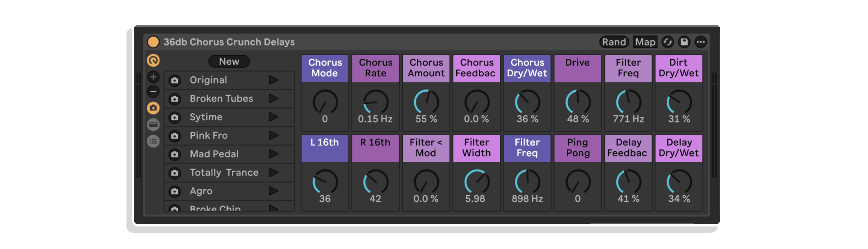Launch the Broken Tubes variation arrow
This screenshot has height=249, width=868.
click(x=274, y=99)
